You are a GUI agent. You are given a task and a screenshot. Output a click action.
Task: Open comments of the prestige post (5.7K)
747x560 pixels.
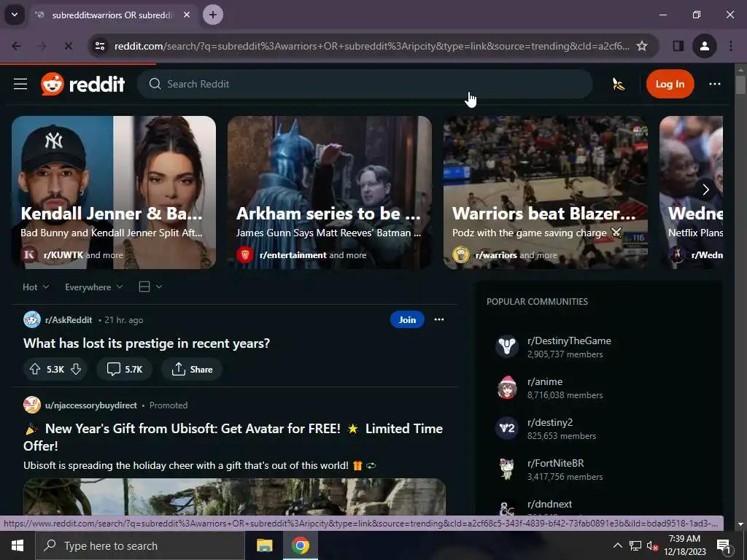[x=124, y=369]
